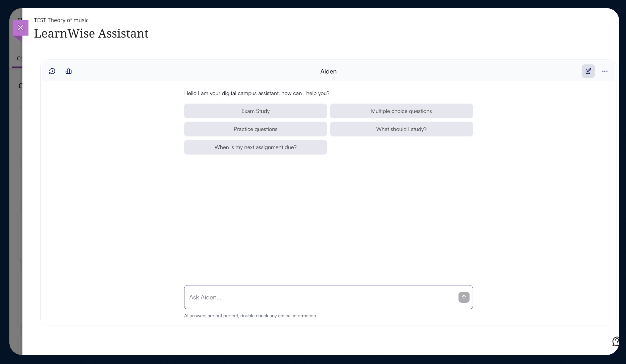This screenshot has height=364, width=626.
Task: Open the chat history icon
Action: (x=52, y=71)
